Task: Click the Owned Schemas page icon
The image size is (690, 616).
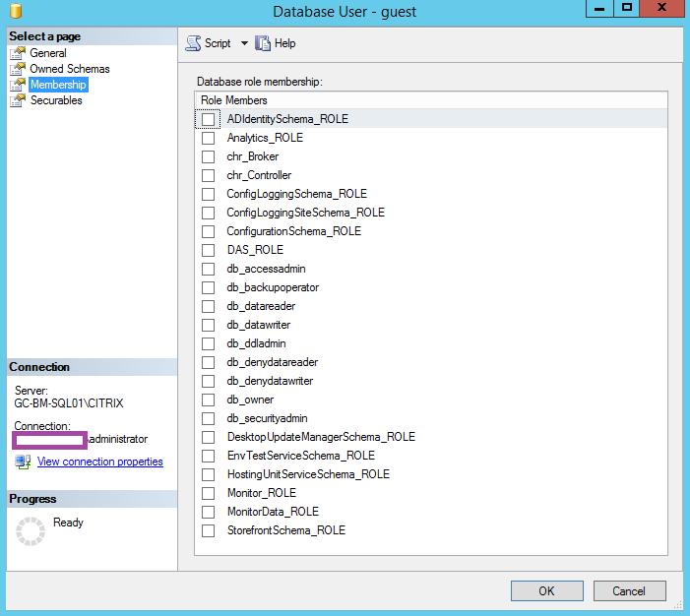Action: pyautogui.click(x=18, y=69)
